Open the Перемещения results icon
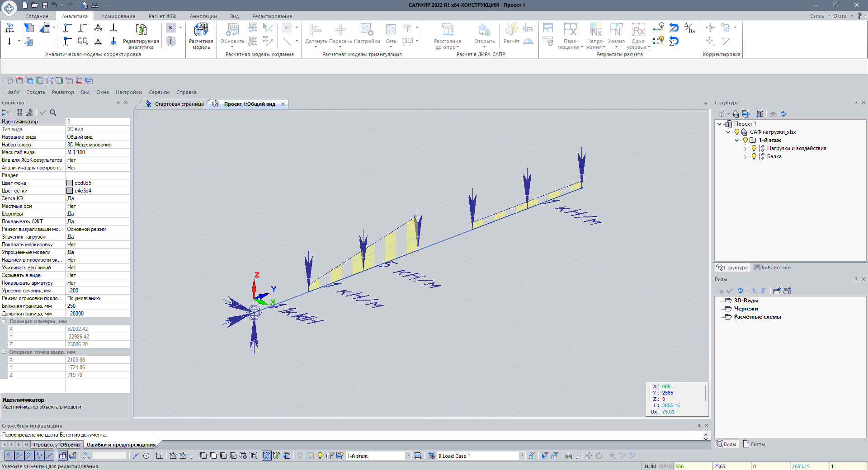 pyautogui.click(x=570, y=30)
